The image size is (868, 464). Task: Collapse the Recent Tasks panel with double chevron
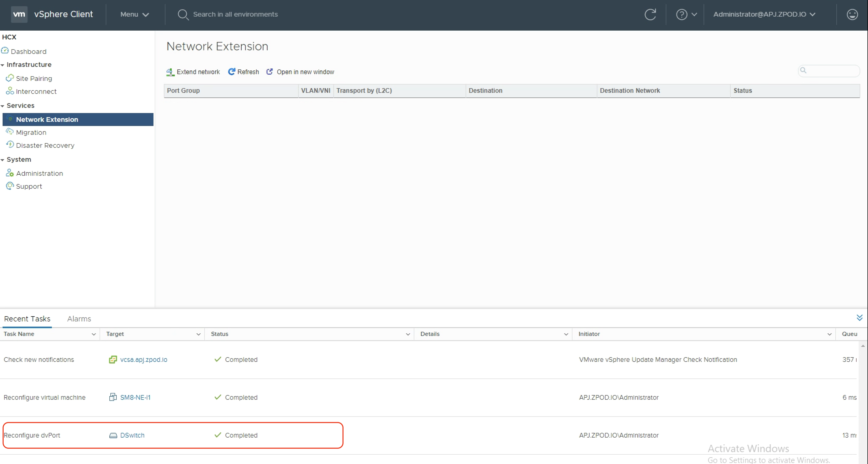859,318
